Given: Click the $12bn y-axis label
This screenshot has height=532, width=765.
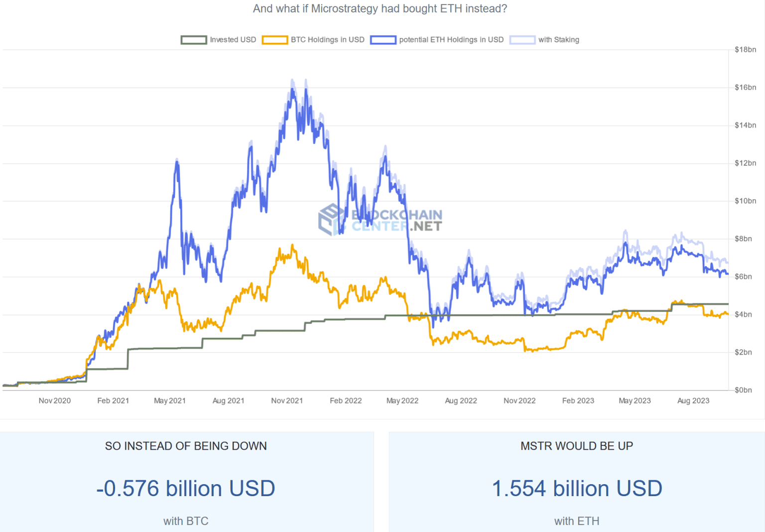Looking at the screenshot, I should click(x=746, y=163).
